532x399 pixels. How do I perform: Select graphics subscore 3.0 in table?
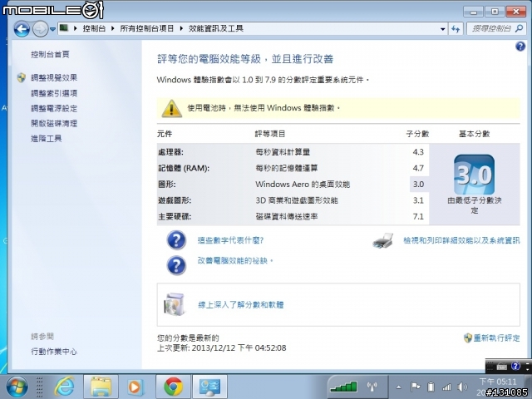418,185
